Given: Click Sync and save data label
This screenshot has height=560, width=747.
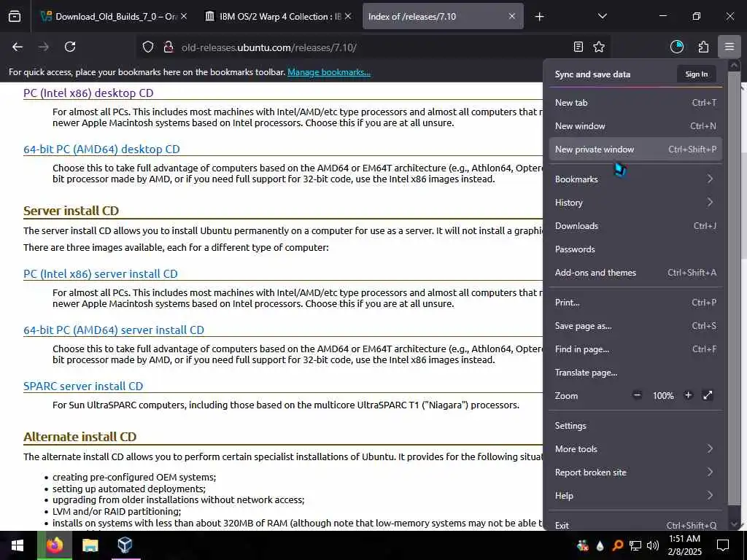Looking at the screenshot, I should 592,74.
